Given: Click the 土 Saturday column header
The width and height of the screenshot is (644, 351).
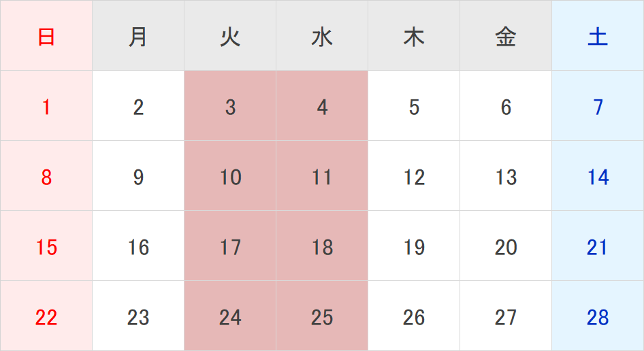Looking at the screenshot, I should (x=598, y=37).
